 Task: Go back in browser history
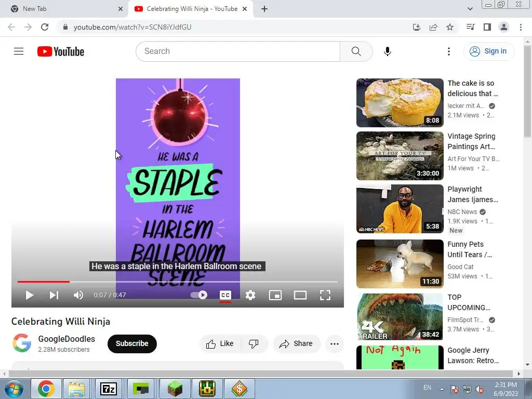pyautogui.click(x=11, y=27)
